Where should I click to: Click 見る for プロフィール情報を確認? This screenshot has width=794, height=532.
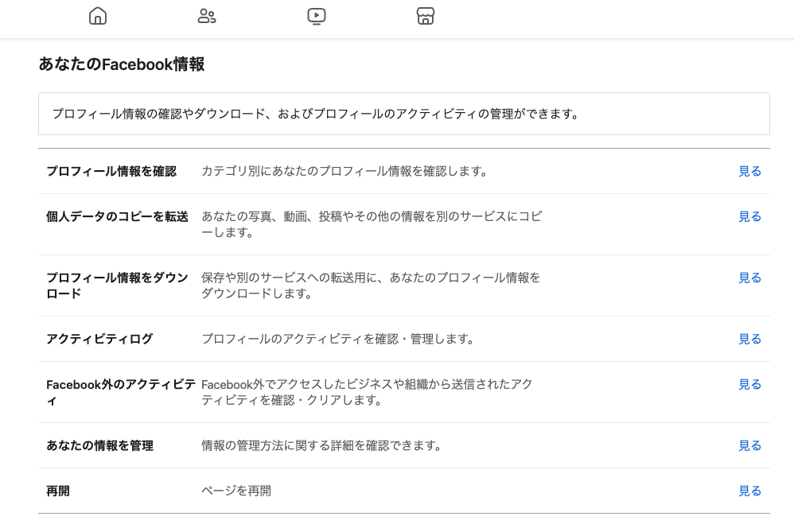tap(749, 172)
